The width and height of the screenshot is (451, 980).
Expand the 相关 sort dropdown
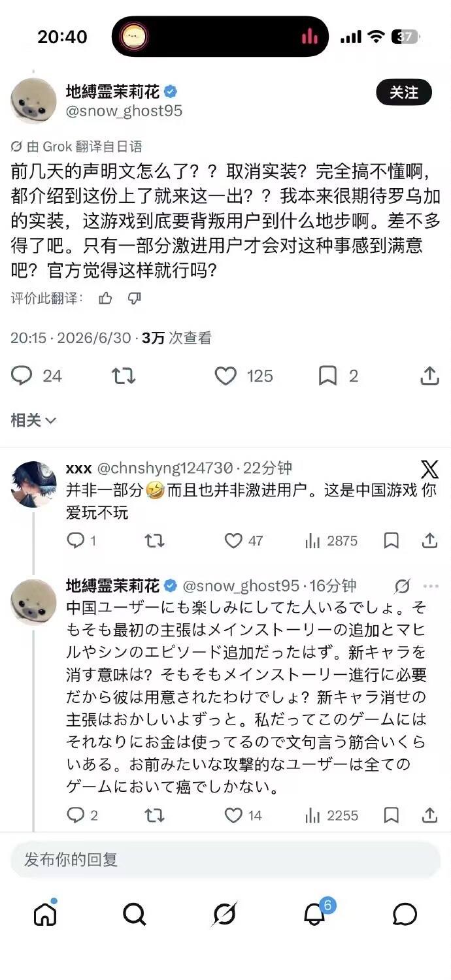tap(33, 420)
